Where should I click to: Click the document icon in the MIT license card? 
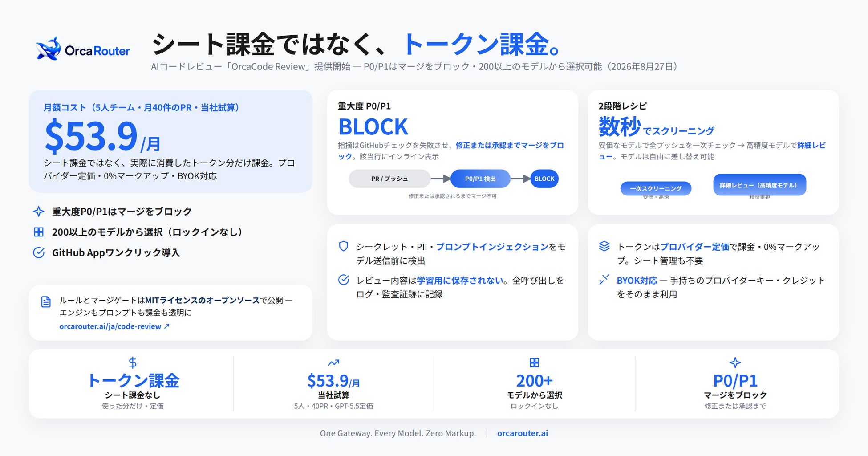pos(46,301)
